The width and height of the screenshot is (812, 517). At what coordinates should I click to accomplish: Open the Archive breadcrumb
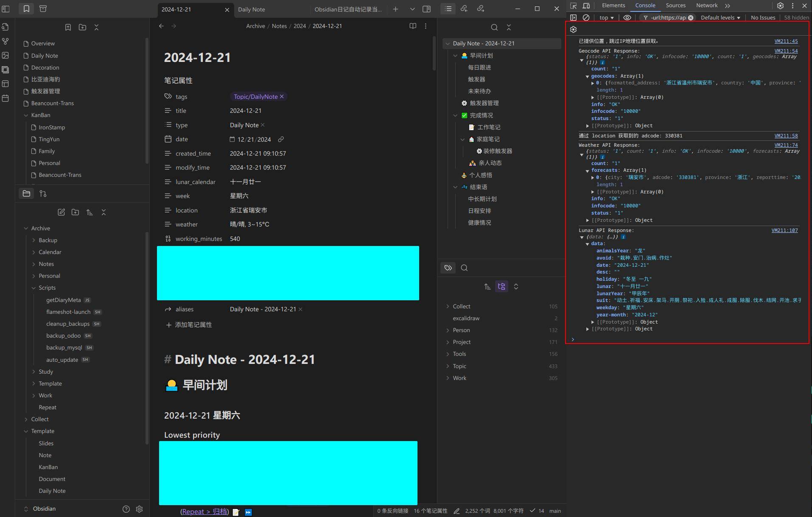coord(255,26)
